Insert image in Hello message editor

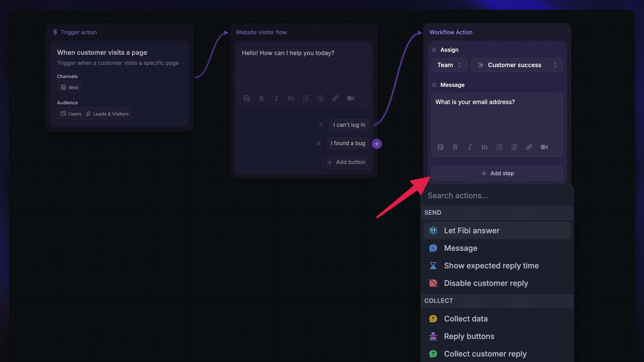247,98
